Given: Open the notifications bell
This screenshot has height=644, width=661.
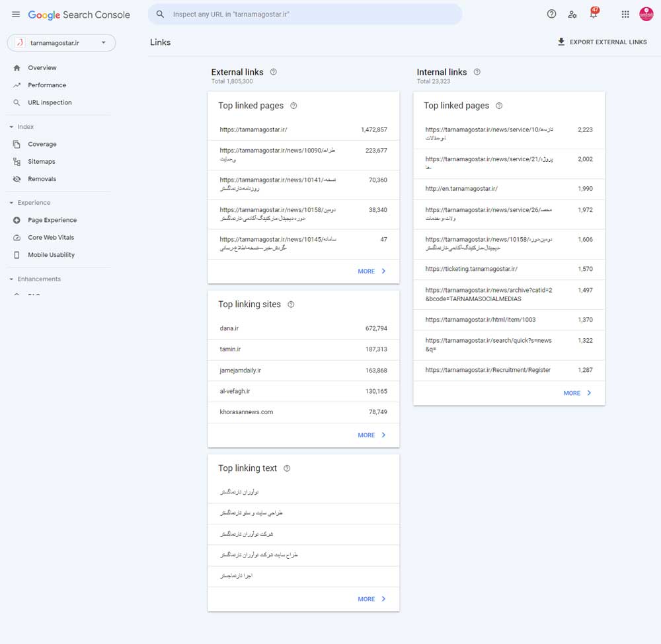Looking at the screenshot, I should (594, 13).
